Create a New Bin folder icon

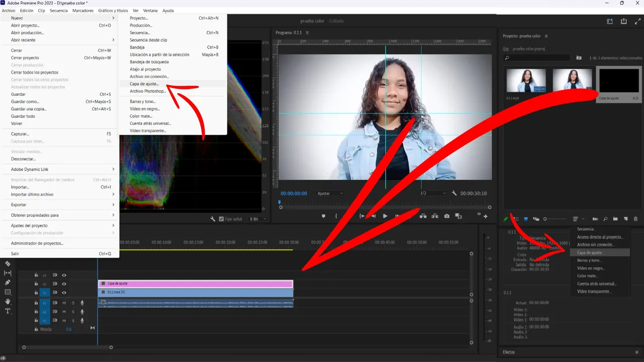pyautogui.click(x=615, y=219)
